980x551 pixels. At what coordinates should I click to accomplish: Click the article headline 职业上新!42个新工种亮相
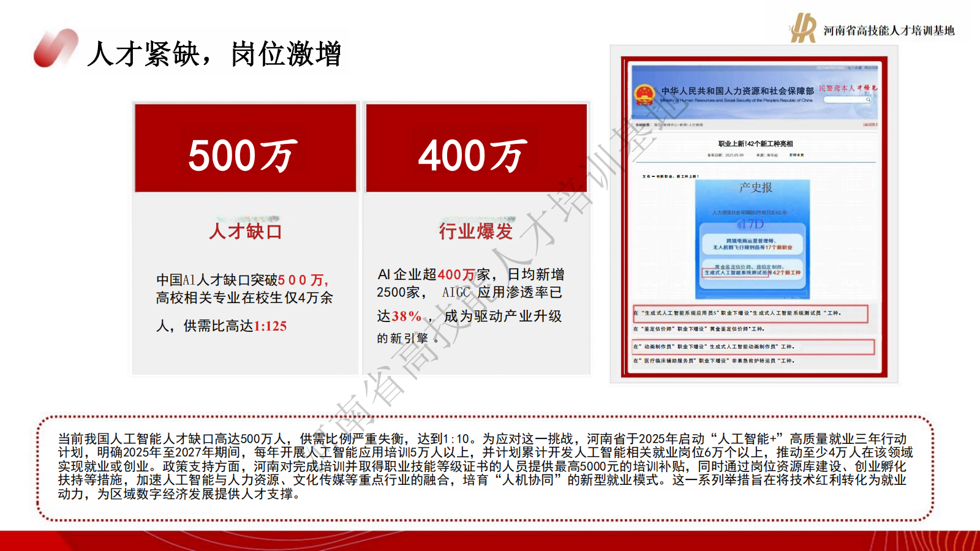pyautogui.click(x=755, y=144)
